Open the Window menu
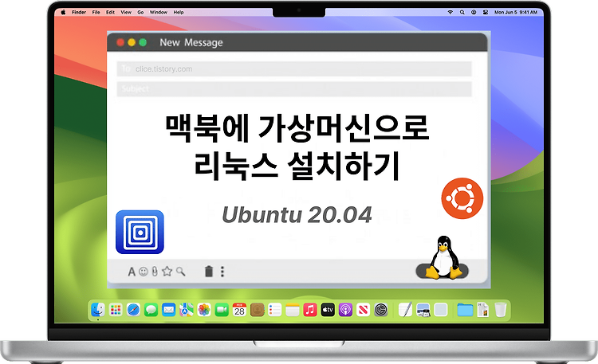Image resolution: width=598 pixels, height=364 pixels. (x=159, y=12)
